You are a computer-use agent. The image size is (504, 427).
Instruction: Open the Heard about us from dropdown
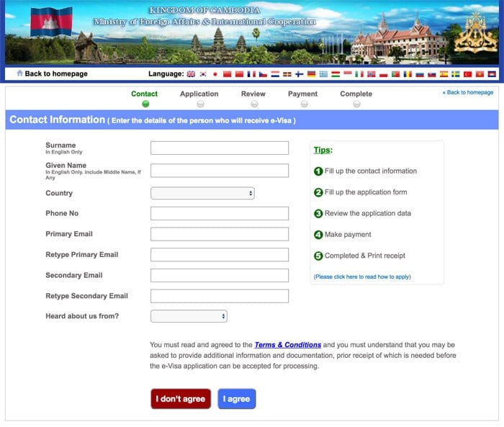click(189, 316)
